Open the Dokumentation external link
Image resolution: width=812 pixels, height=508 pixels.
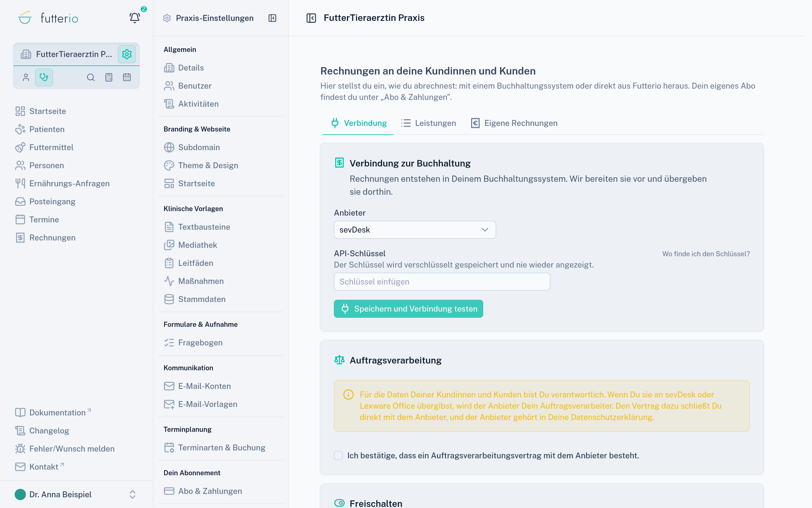53,413
